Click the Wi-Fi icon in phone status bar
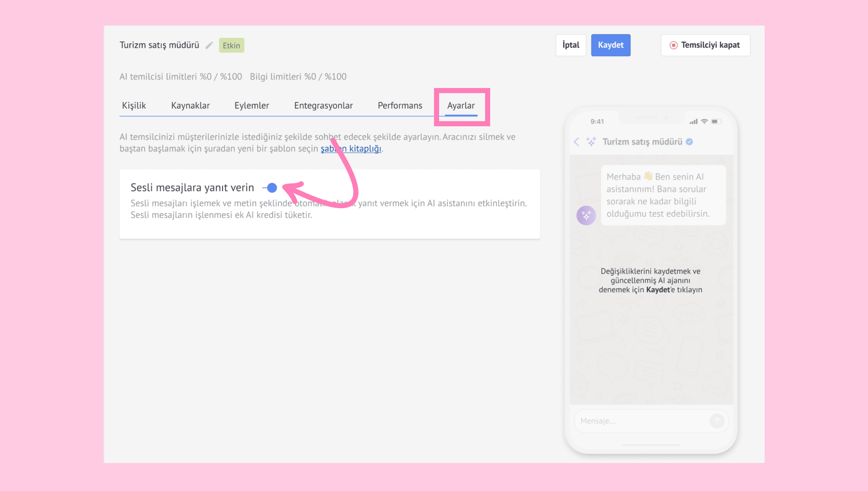The image size is (868, 491). click(x=704, y=121)
